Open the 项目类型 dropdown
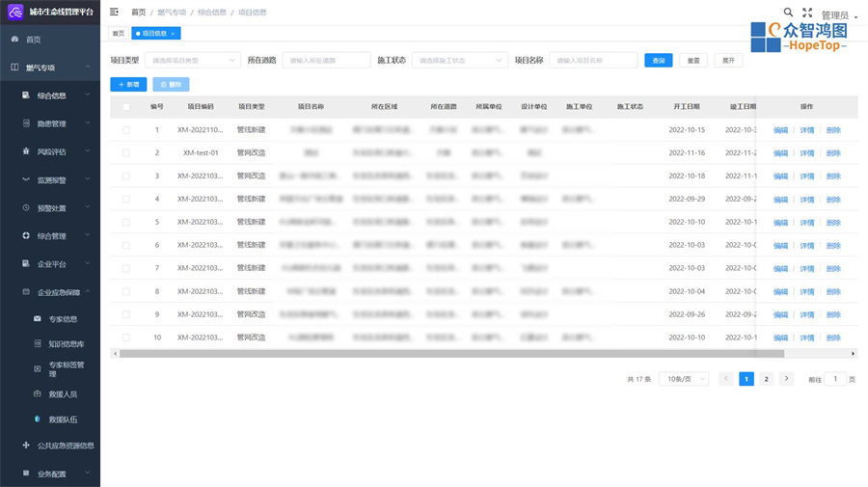The image size is (868, 487). tap(193, 61)
